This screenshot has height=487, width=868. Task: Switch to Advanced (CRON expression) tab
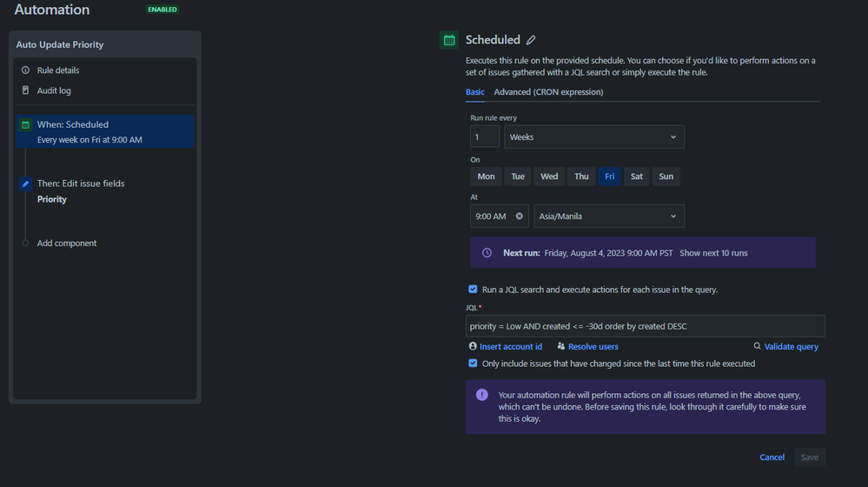tap(548, 92)
